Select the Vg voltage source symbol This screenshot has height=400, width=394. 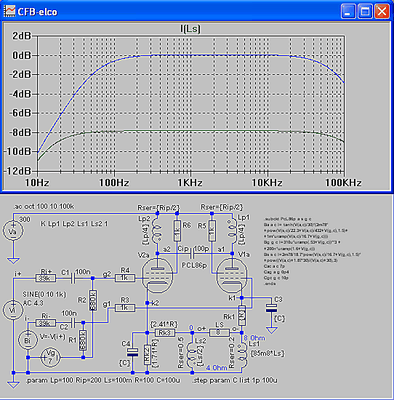point(51,357)
